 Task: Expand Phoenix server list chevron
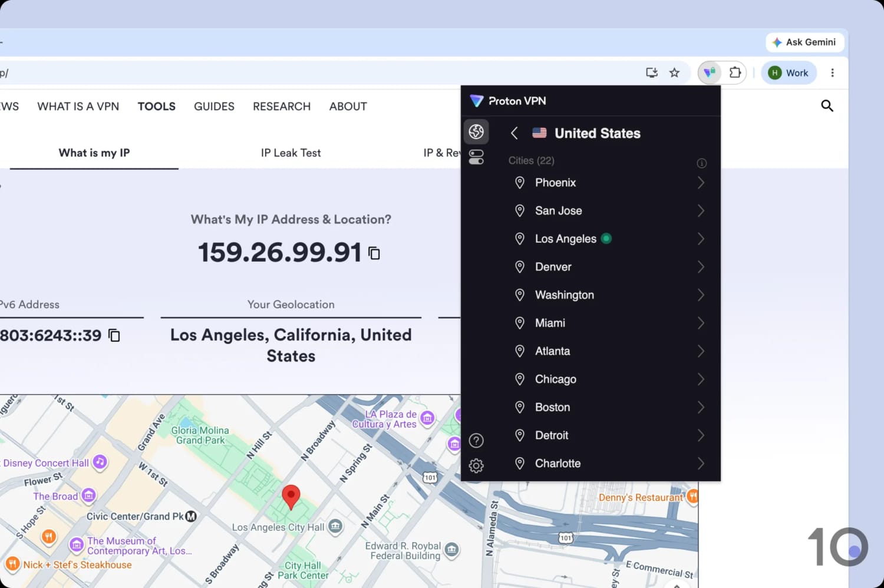coord(701,183)
